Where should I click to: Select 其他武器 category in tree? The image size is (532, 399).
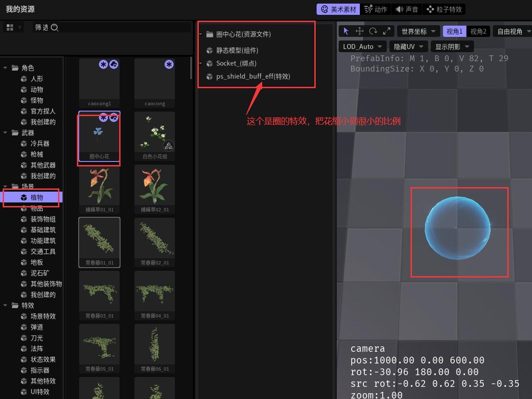click(43, 165)
